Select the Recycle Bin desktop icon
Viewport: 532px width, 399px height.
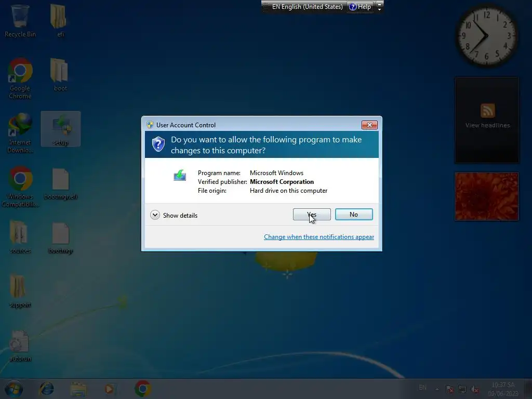20,20
